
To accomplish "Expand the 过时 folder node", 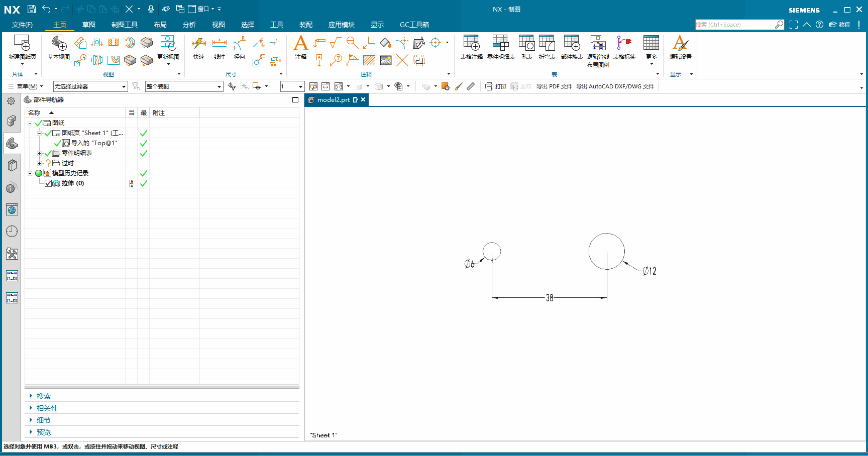I will 39,163.
